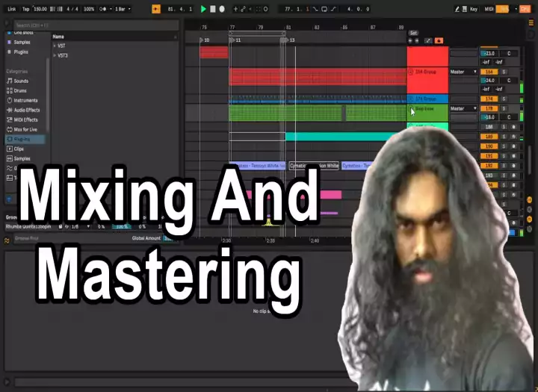The image size is (538, 392).
Task: Click the Punch-Out switch icon
Action: pos(333,9)
